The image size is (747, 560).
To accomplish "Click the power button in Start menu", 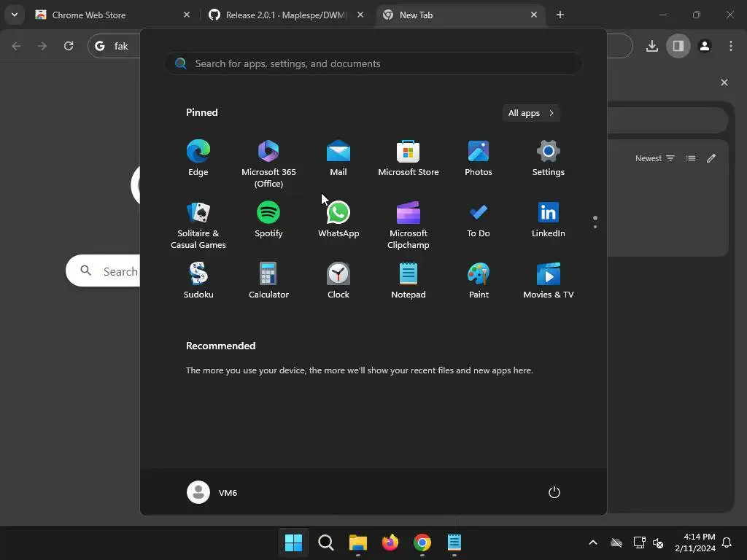I will [x=554, y=492].
